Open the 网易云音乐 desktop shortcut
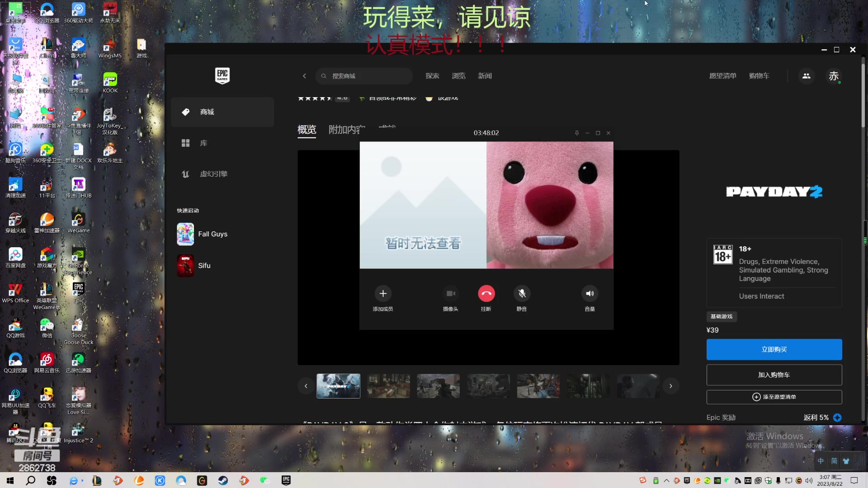 (47, 363)
